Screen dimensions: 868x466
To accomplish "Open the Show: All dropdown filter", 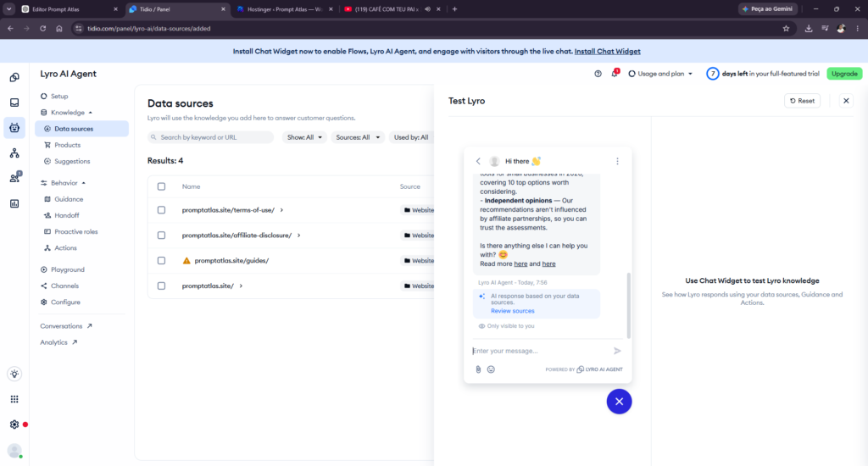I will [304, 137].
